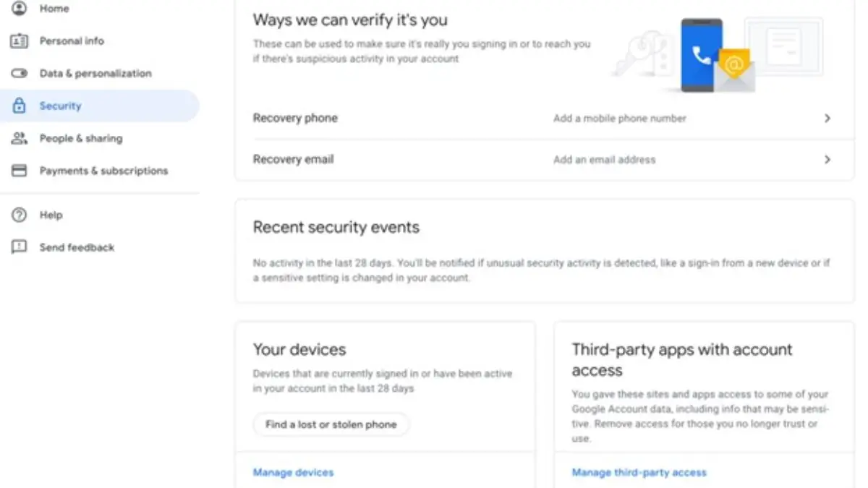Image resolution: width=868 pixels, height=488 pixels.
Task: Open the Personal info menu item
Action: point(72,41)
